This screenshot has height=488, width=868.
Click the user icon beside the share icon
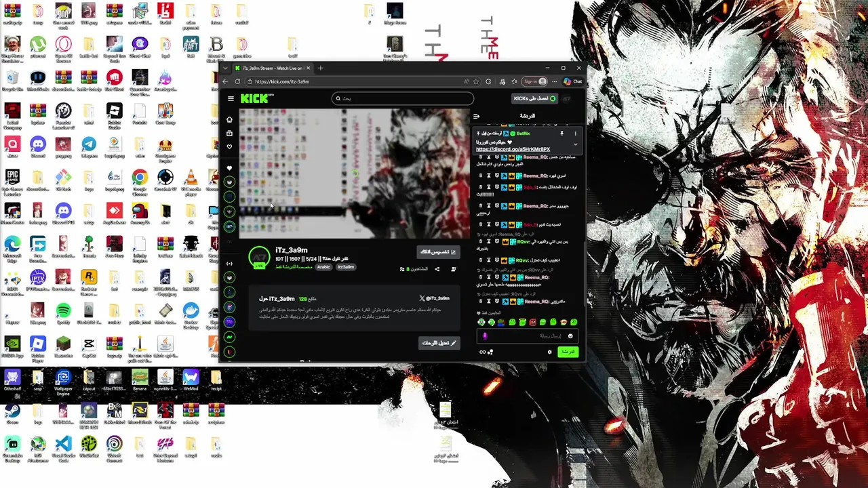453,269
